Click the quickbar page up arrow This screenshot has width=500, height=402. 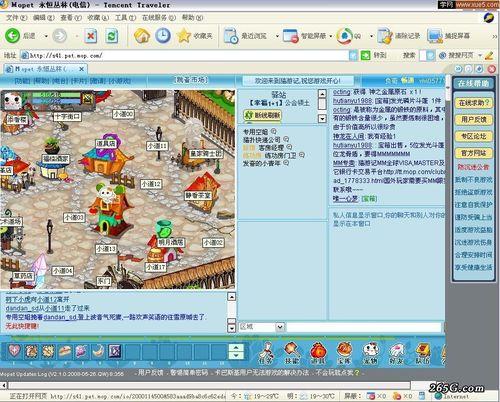pyautogui.click(x=236, y=348)
